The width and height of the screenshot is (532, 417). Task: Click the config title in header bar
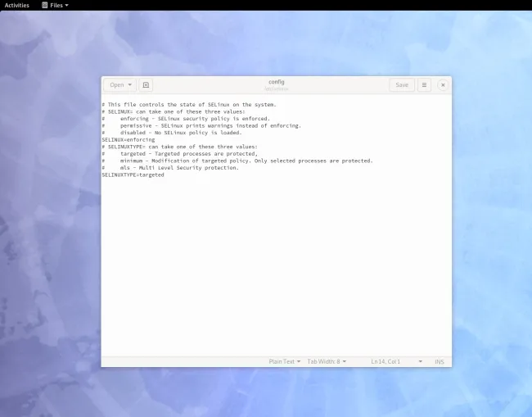277,82
